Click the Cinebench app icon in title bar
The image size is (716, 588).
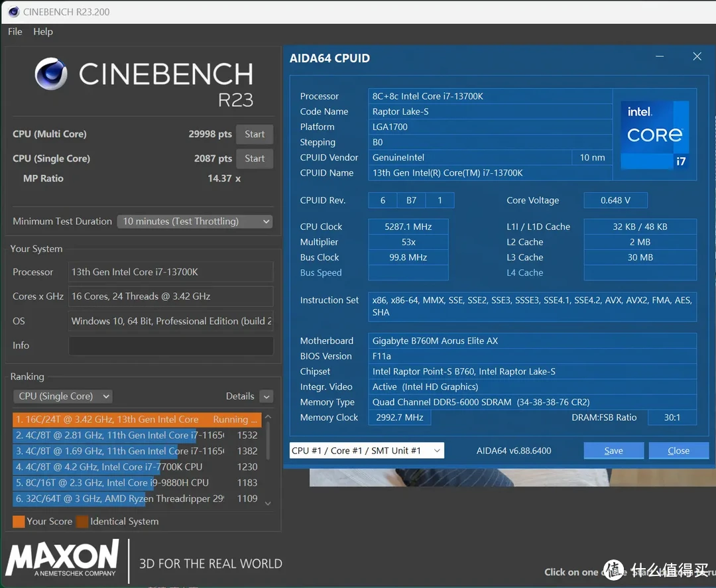(x=14, y=12)
